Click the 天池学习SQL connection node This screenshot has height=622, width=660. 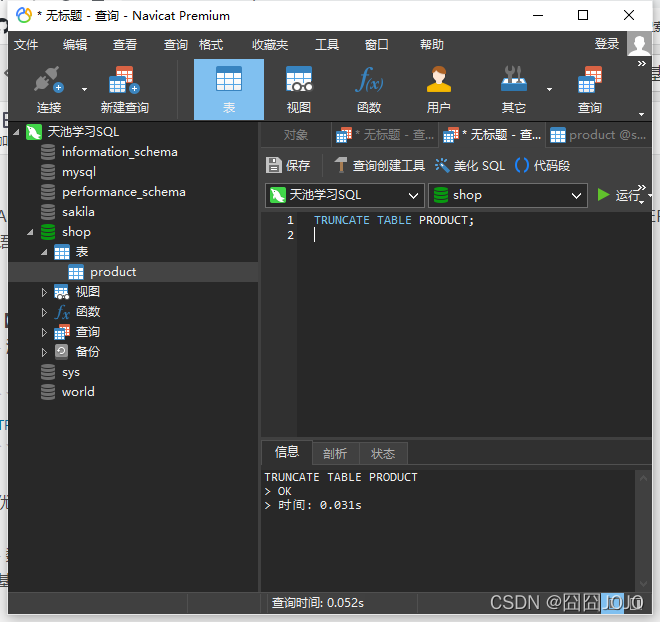[x=83, y=132]
